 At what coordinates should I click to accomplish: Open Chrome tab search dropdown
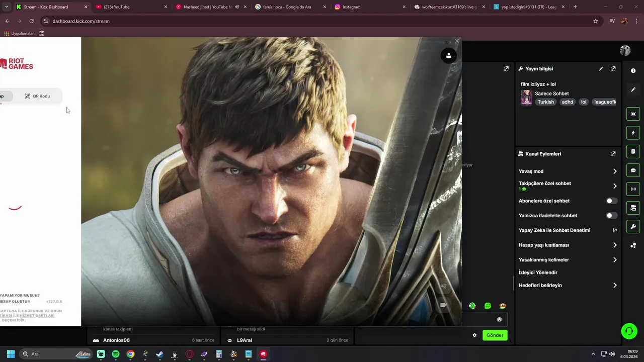click(x=6, y=7)
